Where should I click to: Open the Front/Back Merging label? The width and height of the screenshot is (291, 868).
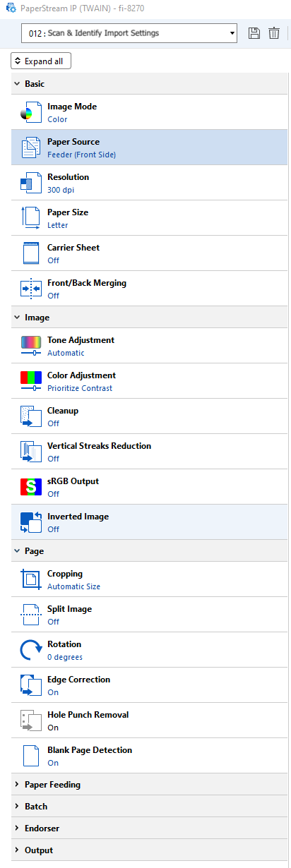pos(87,283)
